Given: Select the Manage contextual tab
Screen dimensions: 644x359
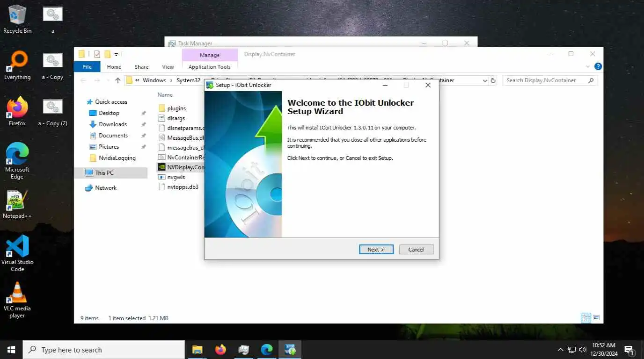Looking at the screenshot, I should [210, 55].
